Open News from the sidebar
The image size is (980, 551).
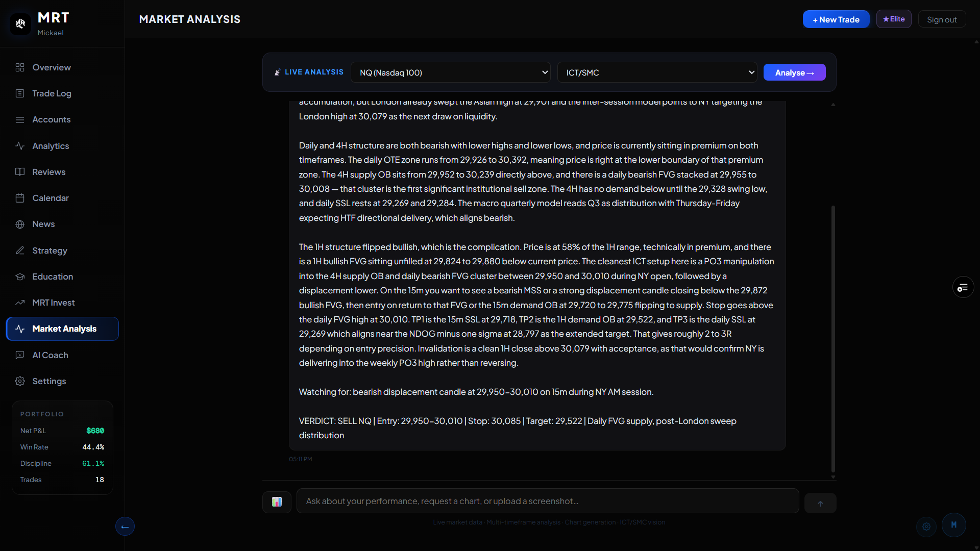click(62, 224)
